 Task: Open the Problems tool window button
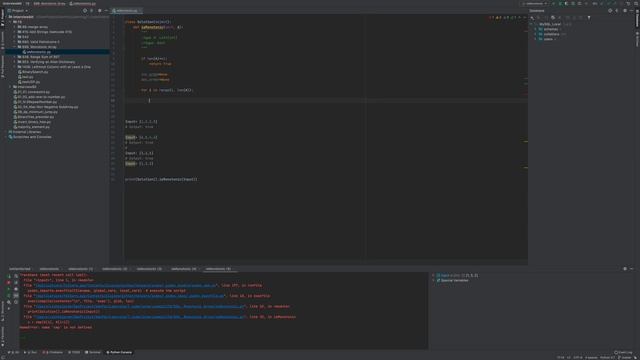tap(53, 352)
